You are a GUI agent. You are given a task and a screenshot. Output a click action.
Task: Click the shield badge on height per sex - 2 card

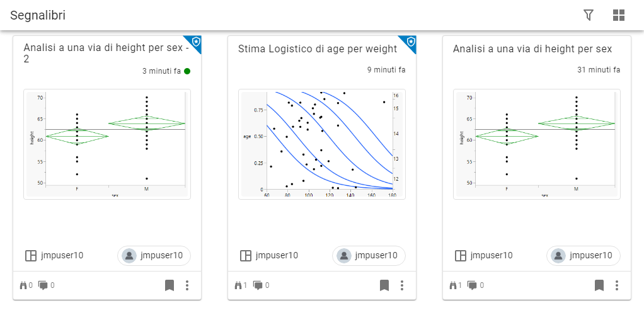point(196,42)
